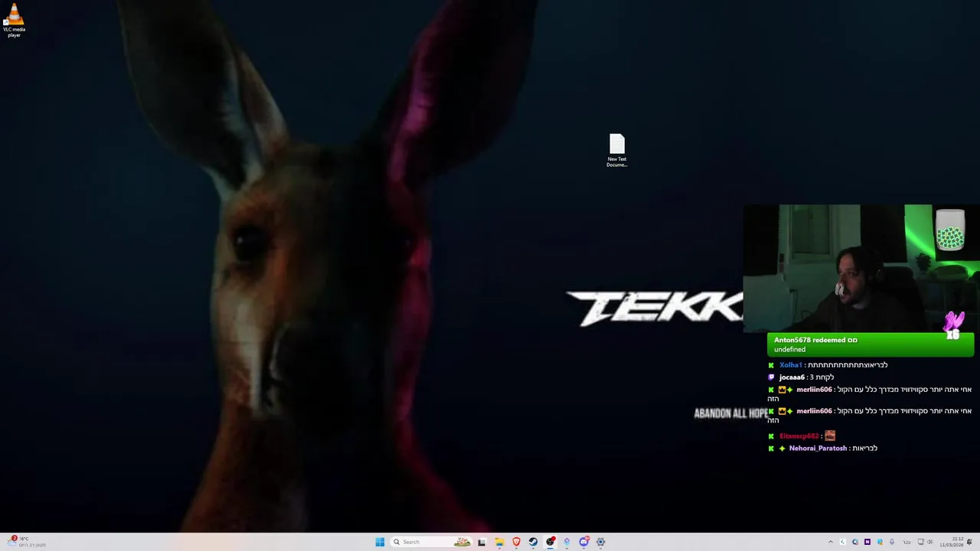Image resolution: width=980 pixels, height=551 pixels.
Task: Select the New Text Document file icon
Action: [617, 151]
